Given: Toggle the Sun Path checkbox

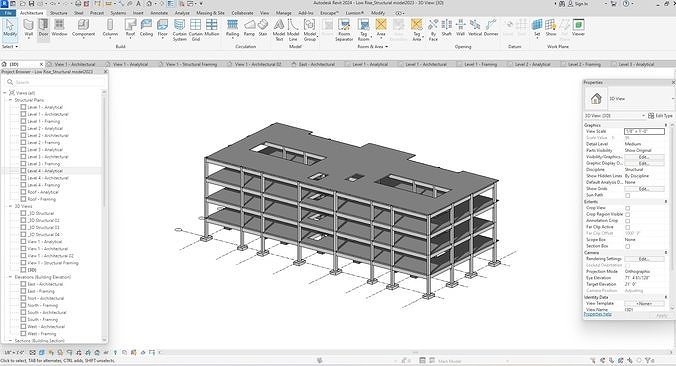Looking at the screenshot, I should pyautogui.click(x=628, y=195).
